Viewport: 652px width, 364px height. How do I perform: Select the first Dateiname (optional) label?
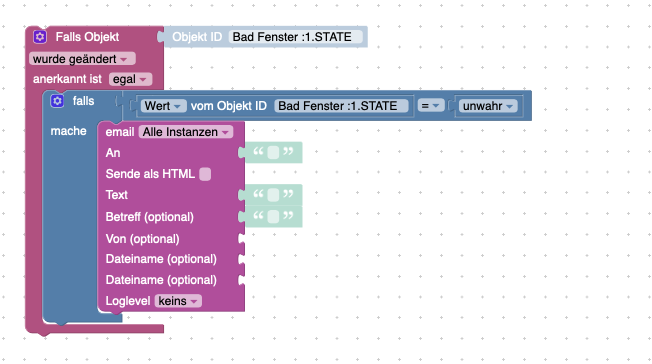tap(161, 259)
